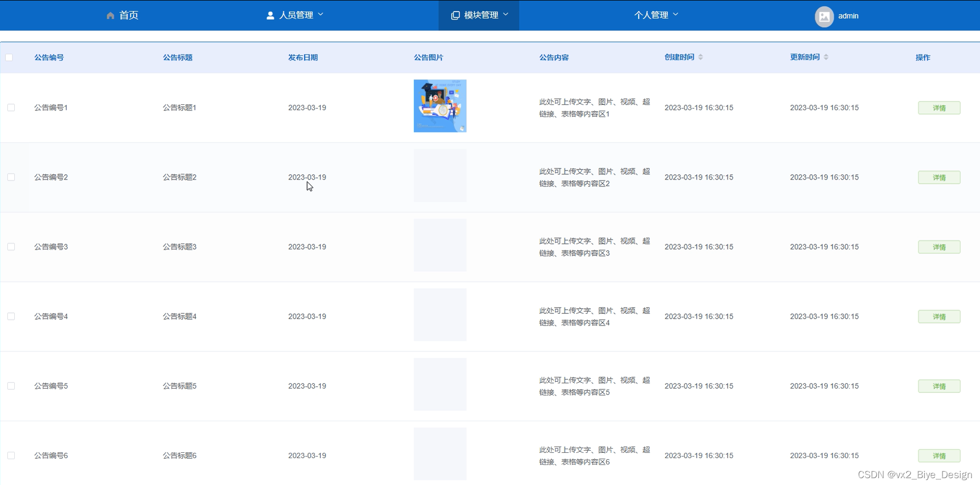Expand the 模块管理 dropdown chevron

point(506,15)
